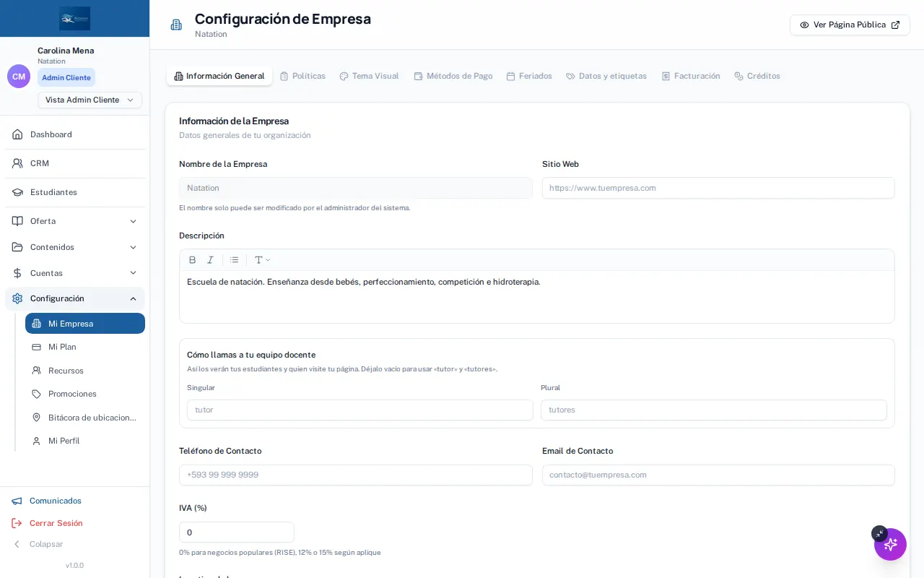Viewport: 924px width, 578px height.
Task: Click the eye icon in Ver Página Pública
Action: [x=804, y=25]
